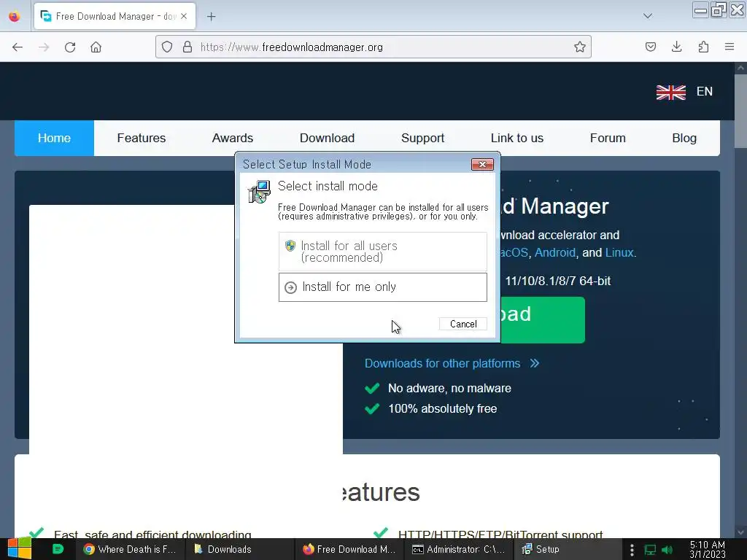Close the install mode dialog with red X
The height and width of the screenshot is (560, 747).
[x=482, y=164]
